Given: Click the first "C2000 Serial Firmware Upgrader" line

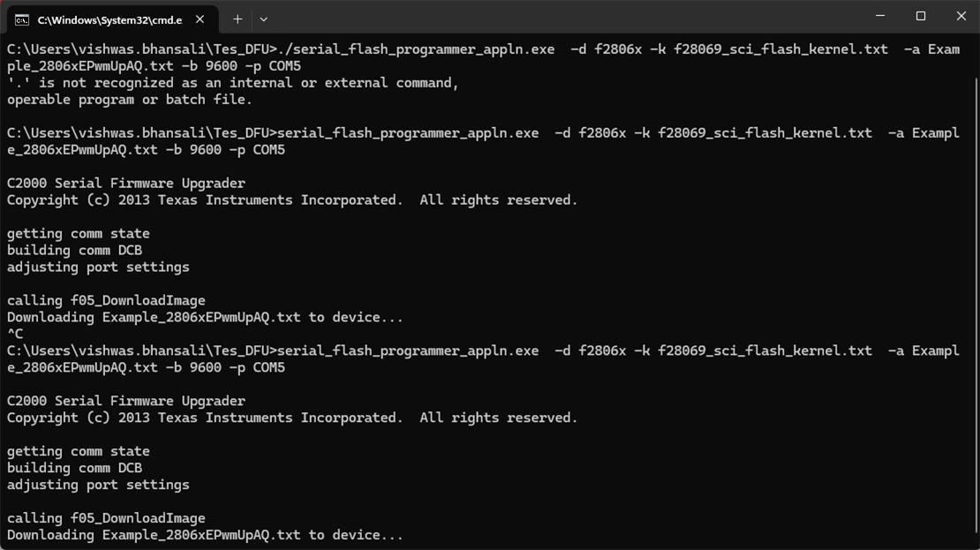Looking at the screenshot, I should (126, 184).
